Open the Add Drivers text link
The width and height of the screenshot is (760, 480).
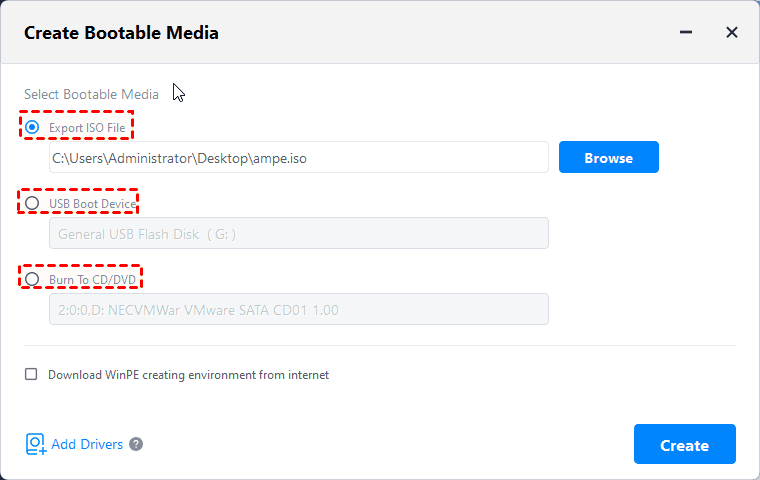click(x=87, y=444)
